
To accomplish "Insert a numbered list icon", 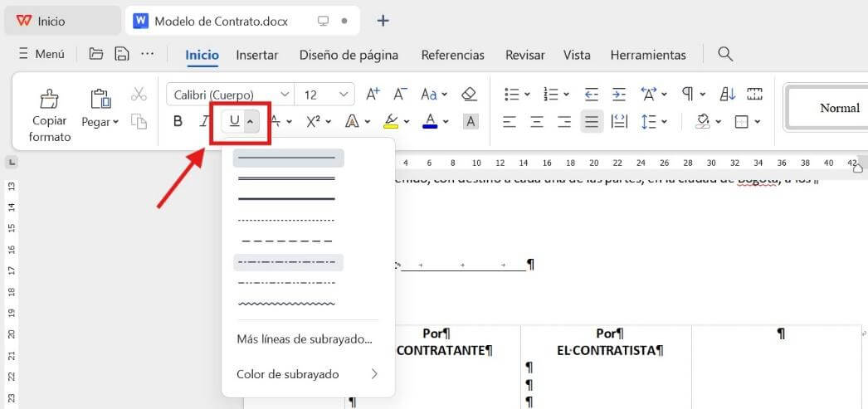I will [551, 95].
